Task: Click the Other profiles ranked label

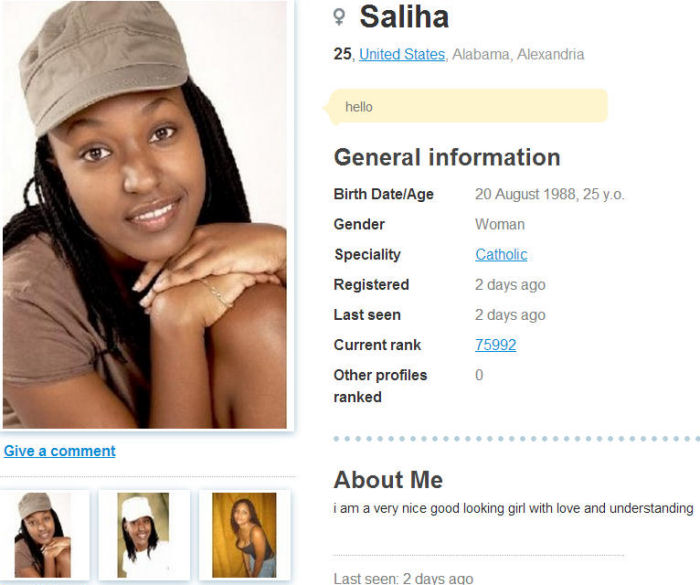Action: 380,386
